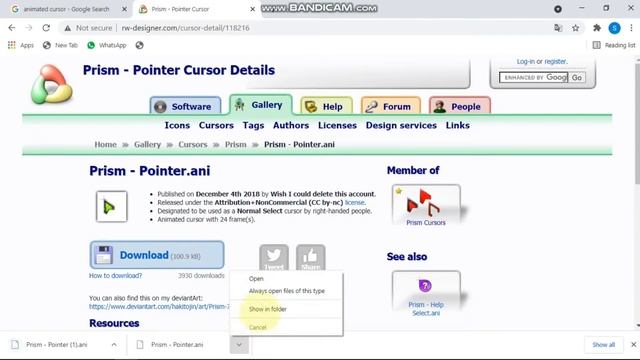Open the Help tab
This screenshot has height=360, width=640.
(x=327, y=106)
